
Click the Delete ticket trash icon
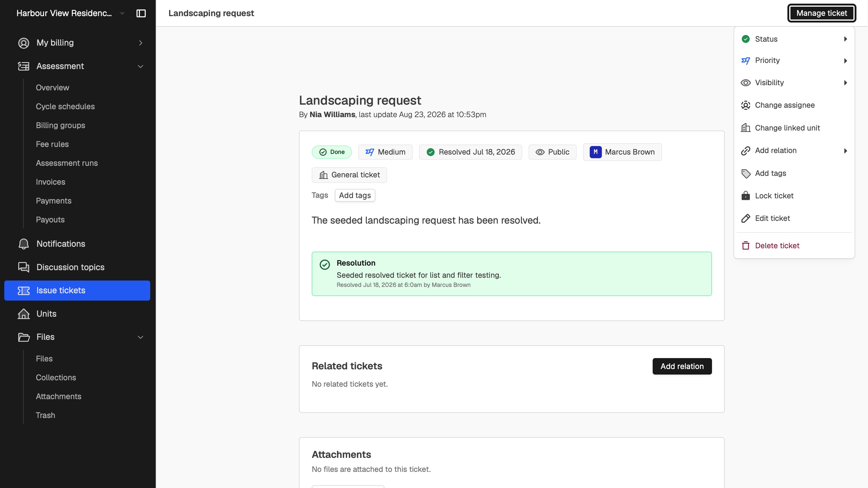745,245
